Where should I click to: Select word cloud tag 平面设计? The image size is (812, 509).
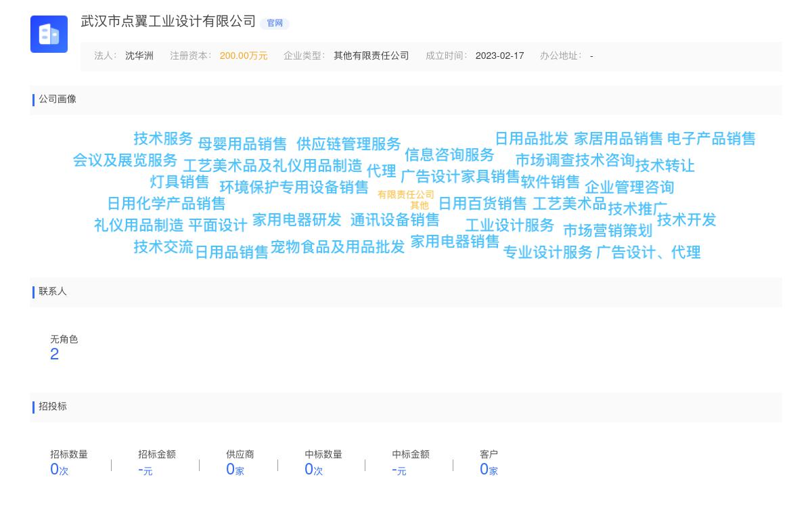coord(217,225)
